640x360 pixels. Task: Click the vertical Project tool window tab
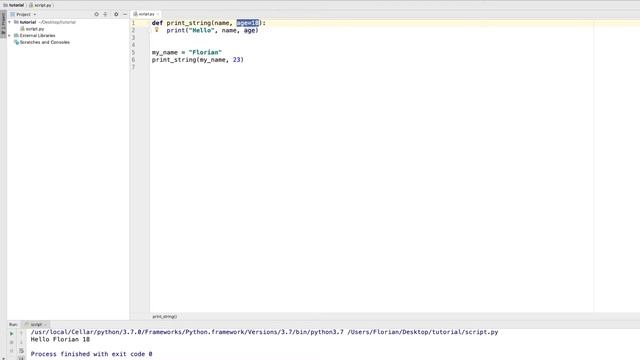point(3,24)
